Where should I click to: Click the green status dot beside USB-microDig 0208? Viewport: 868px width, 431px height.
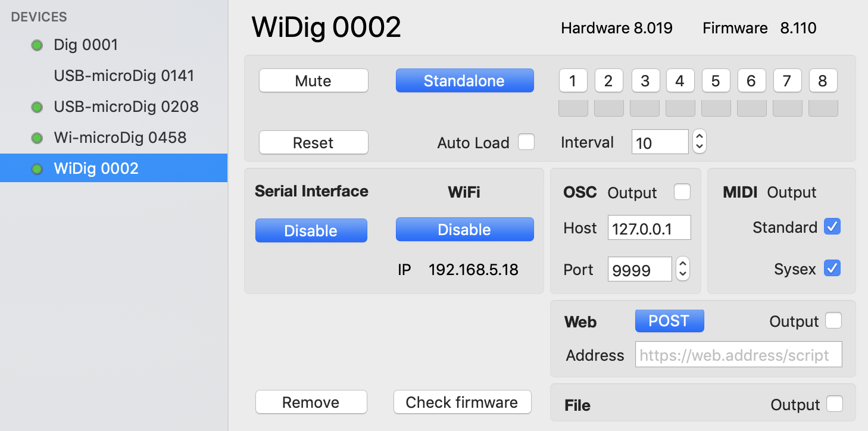coord(37,107)
